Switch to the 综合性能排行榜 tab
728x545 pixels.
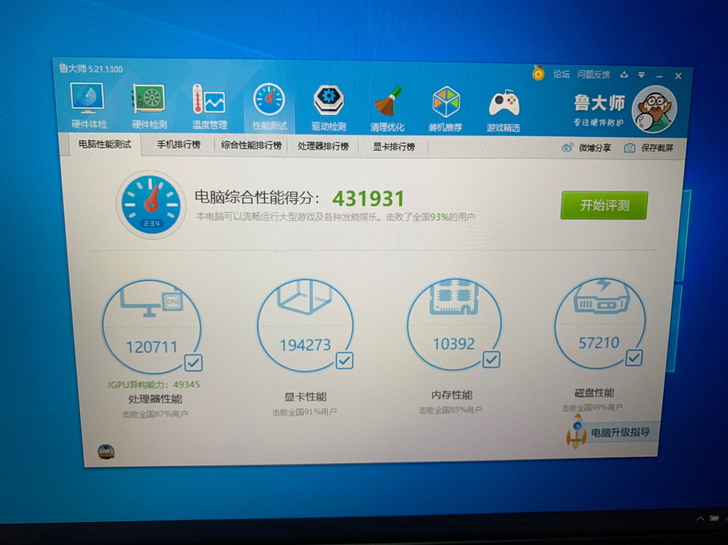click(251, 145)
